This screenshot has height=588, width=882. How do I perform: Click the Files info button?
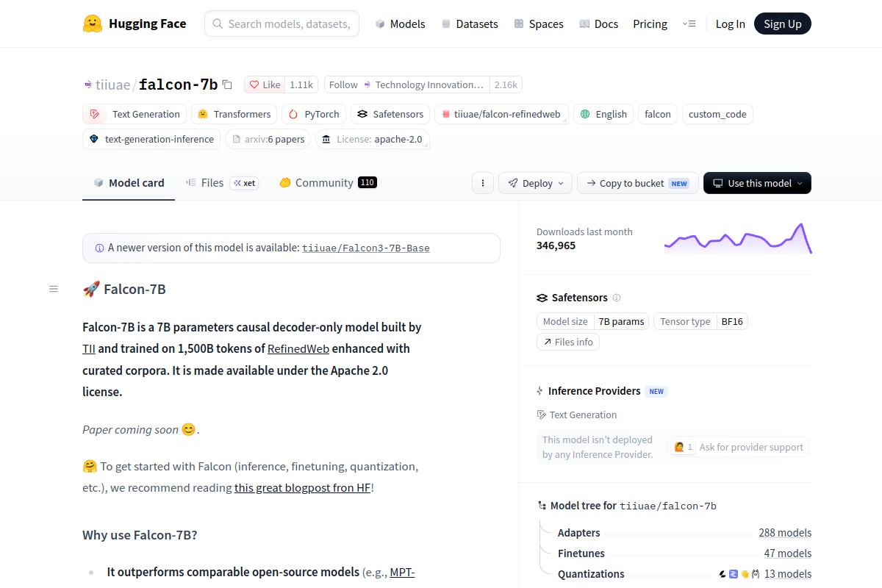(568, 342)
